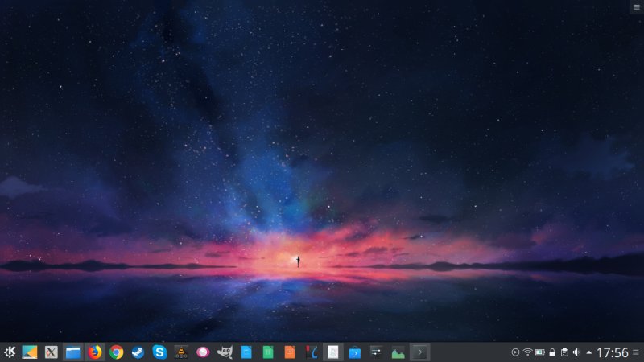
Task: Open the pink round icon application
Action: tap(203, 352)
